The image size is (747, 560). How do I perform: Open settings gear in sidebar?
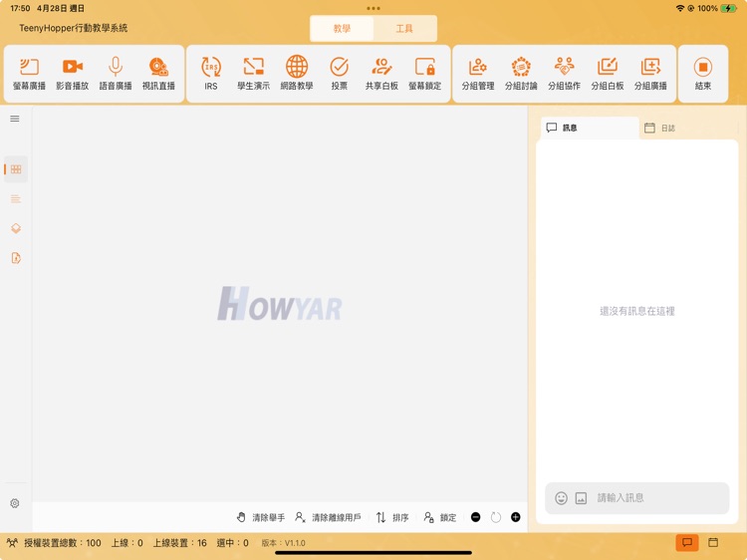15,503
